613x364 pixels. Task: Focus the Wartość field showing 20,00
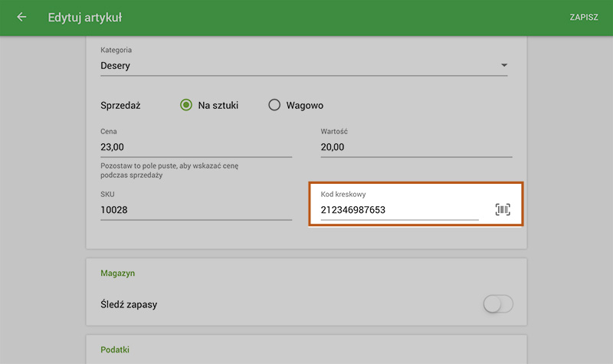[415, 147]
